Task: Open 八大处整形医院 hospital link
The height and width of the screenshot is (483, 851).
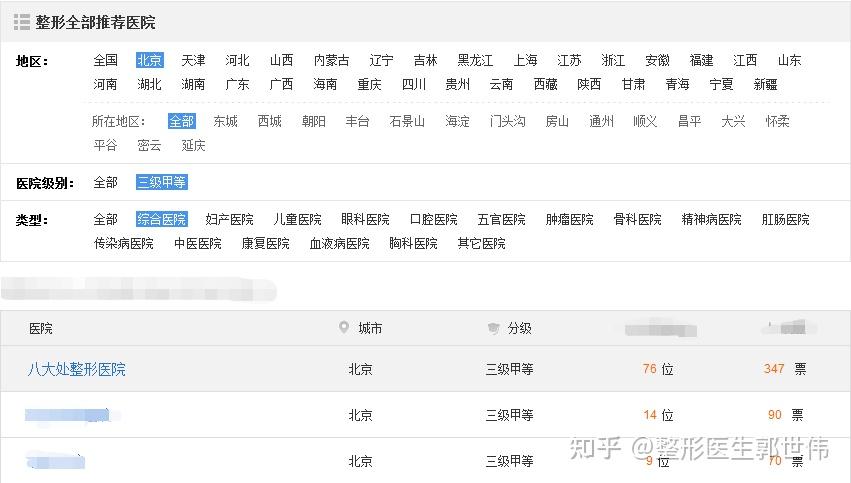Action: pos(77,370)
